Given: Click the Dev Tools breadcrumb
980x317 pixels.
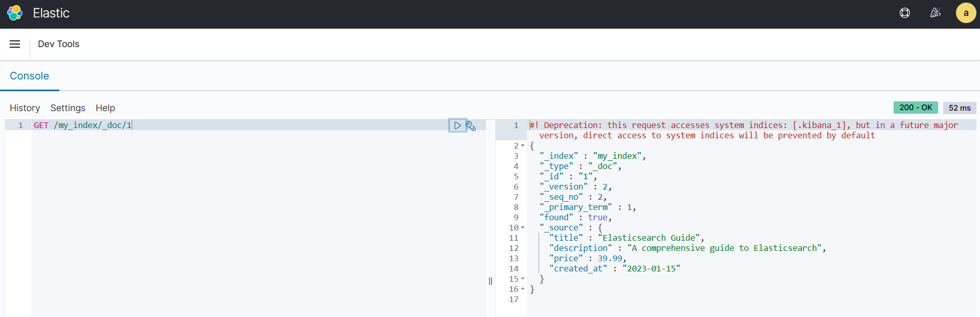Looking at the screenshot, I should point(59,44).
